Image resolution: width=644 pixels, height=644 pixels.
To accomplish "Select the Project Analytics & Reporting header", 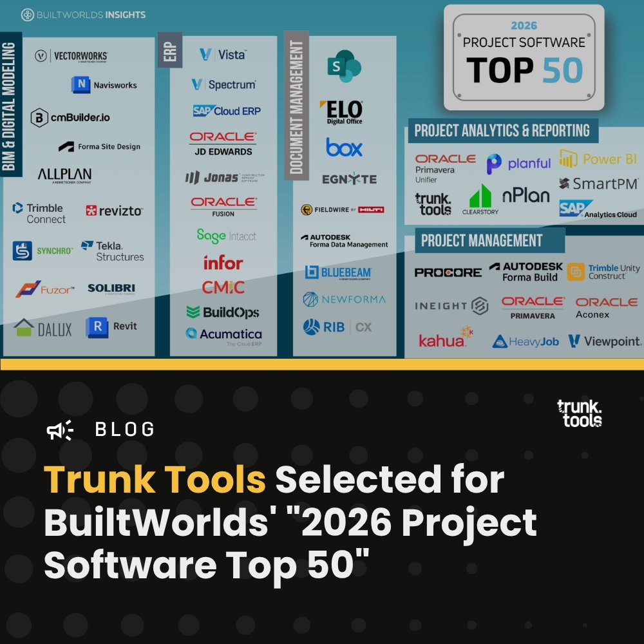I will pos(502,131).
